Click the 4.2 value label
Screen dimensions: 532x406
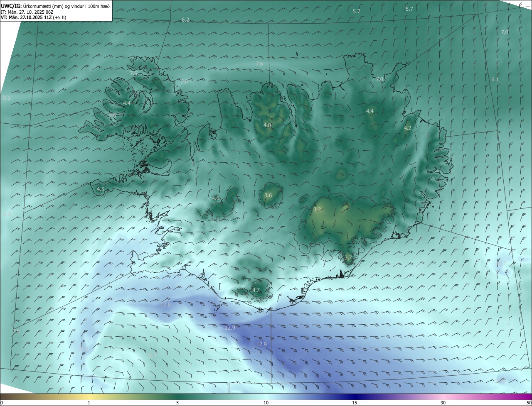coord(408,128)
